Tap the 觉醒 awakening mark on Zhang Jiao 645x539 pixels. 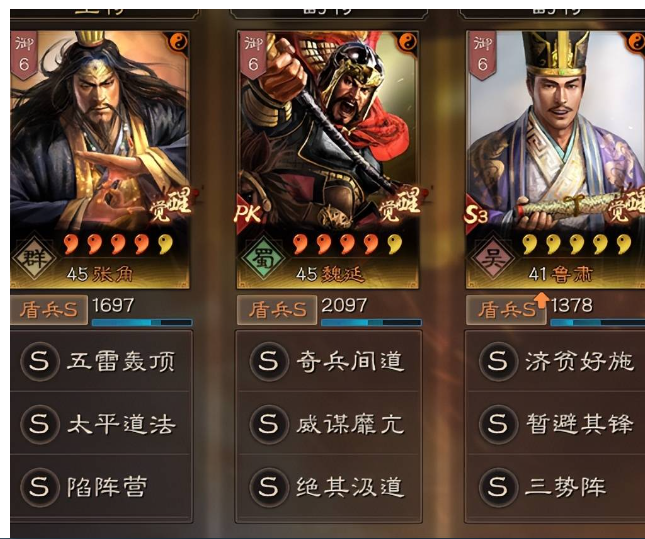point(172,205)
